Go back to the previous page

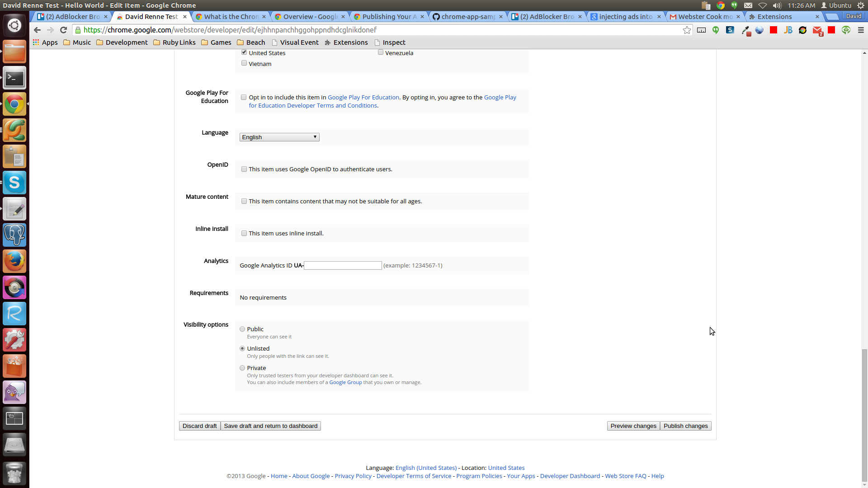click(37, 30)
